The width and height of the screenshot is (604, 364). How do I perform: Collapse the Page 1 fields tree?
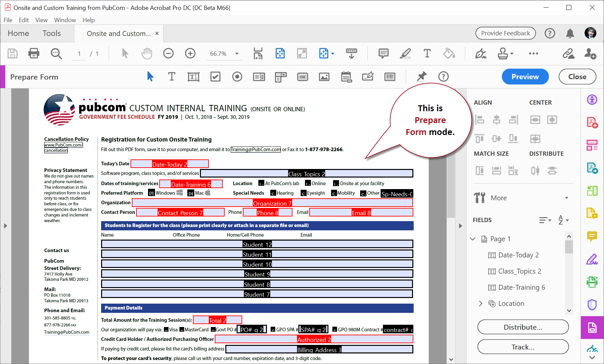pos(472,239)
